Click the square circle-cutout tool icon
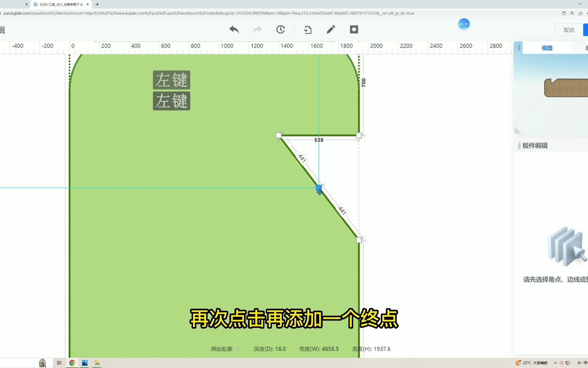 (x=354, y=30)
